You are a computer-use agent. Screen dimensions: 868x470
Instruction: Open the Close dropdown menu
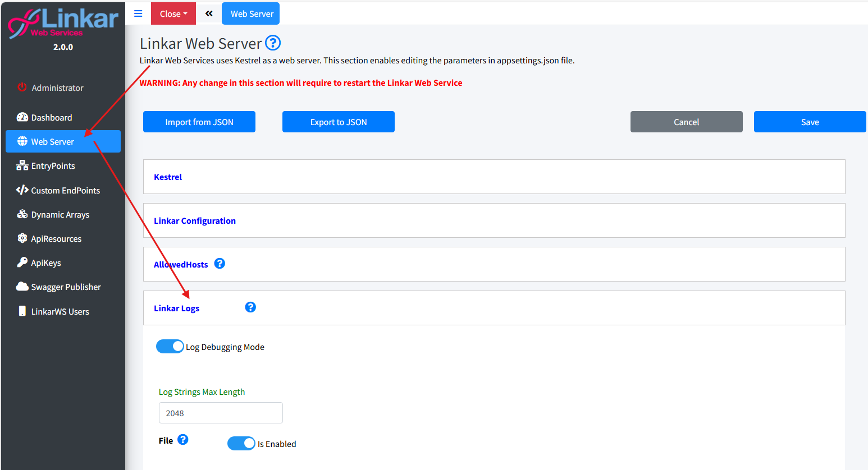point(173,13)
